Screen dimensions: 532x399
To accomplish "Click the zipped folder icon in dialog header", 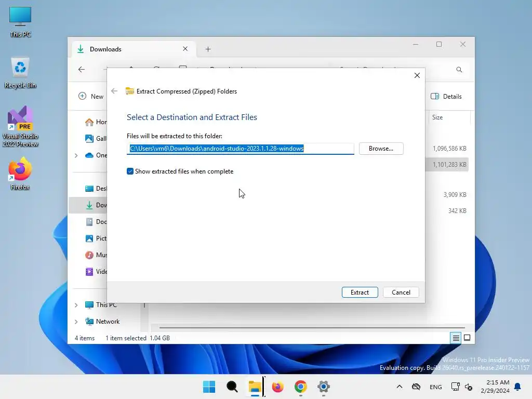I will pos(129,91).
